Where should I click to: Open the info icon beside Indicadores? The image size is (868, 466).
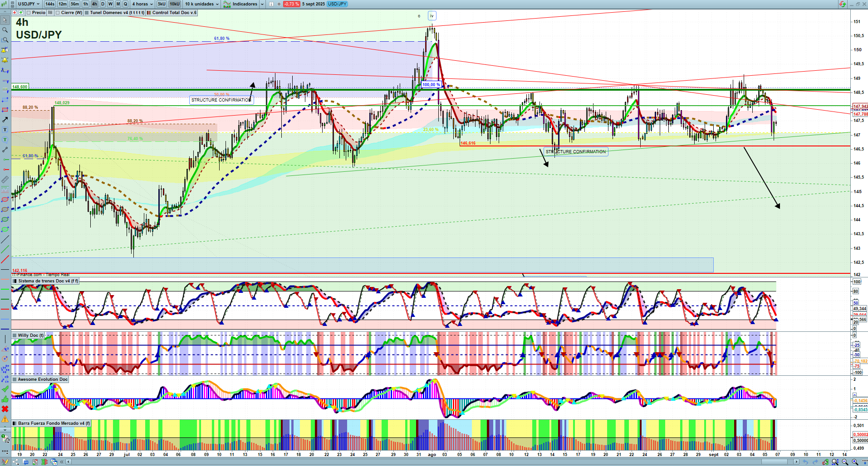point(271,4)
